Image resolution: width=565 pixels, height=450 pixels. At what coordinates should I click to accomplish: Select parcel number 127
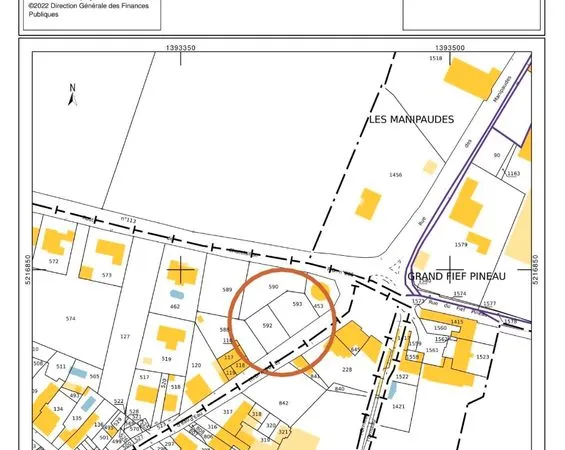tap(125, 337)
